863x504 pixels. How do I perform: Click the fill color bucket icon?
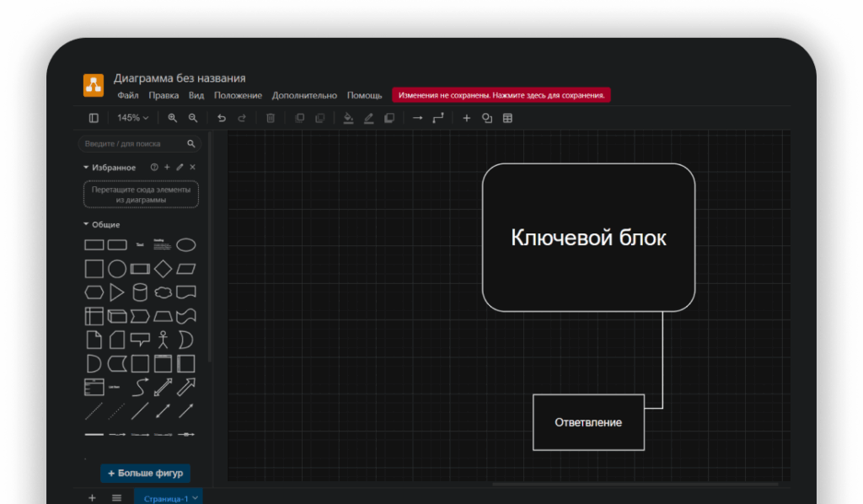[348, 118]
